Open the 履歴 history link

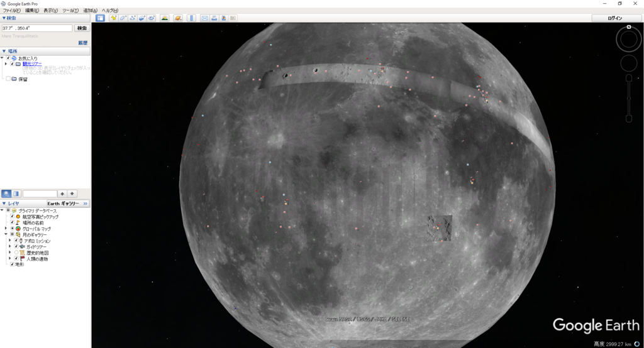point(83,43)
